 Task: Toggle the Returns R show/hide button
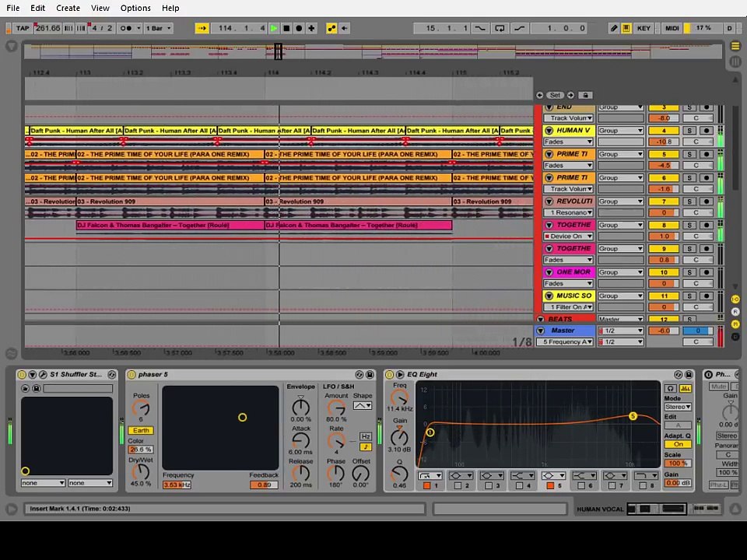pyautogui.click(x=735, y=311)
